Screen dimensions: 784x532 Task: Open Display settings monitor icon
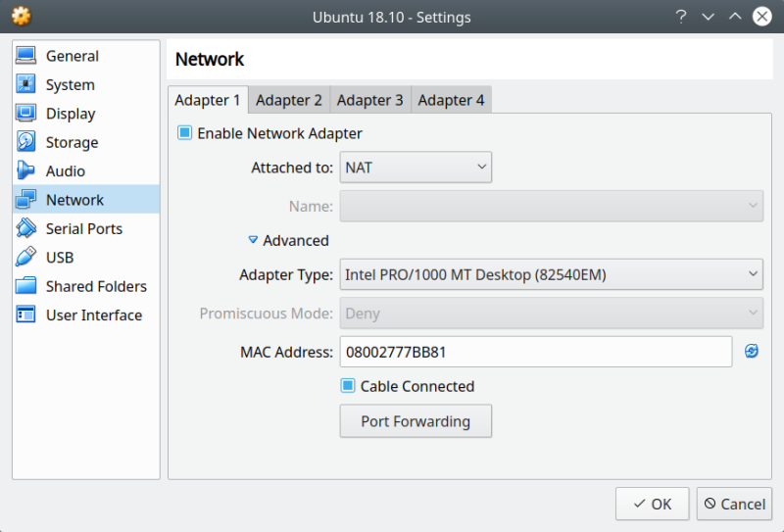26,114
